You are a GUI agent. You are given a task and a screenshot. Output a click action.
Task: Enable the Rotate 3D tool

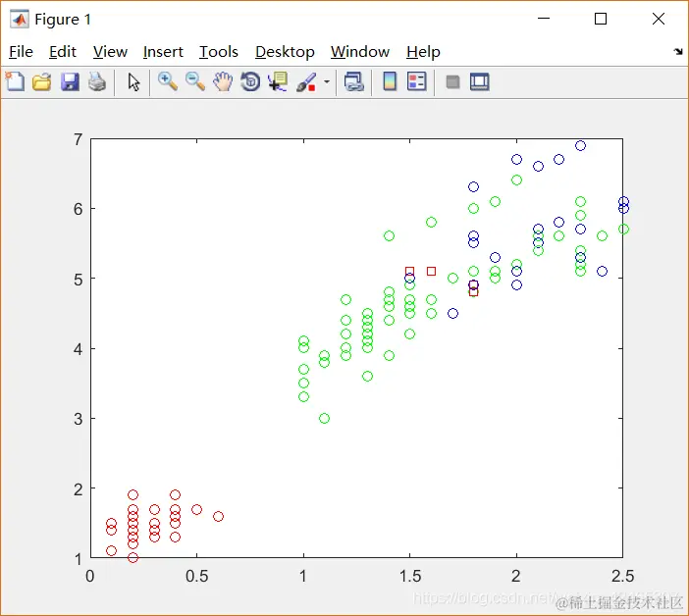click(x=250, y=82)
